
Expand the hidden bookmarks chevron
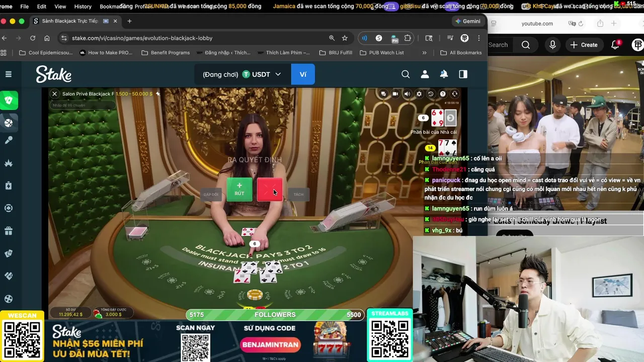[424, 53]
